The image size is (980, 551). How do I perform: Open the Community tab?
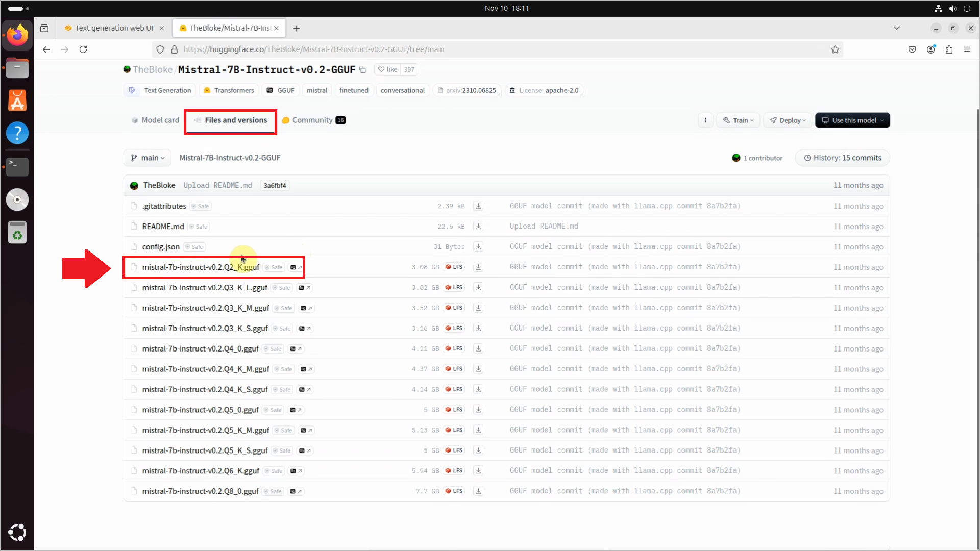coord(313,120)
